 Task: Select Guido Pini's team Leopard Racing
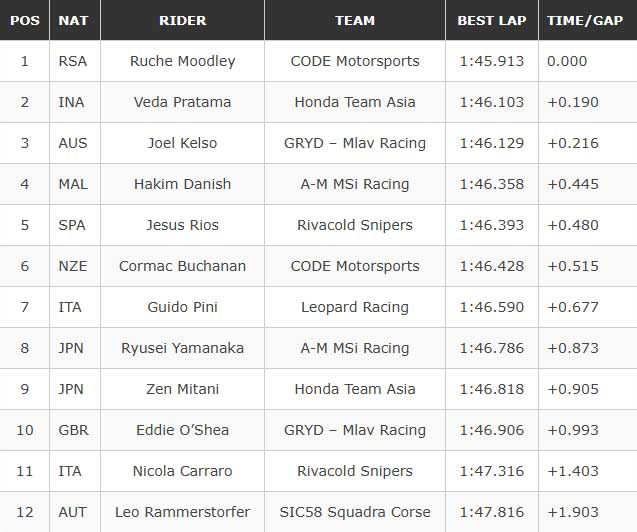coord(355,307)
